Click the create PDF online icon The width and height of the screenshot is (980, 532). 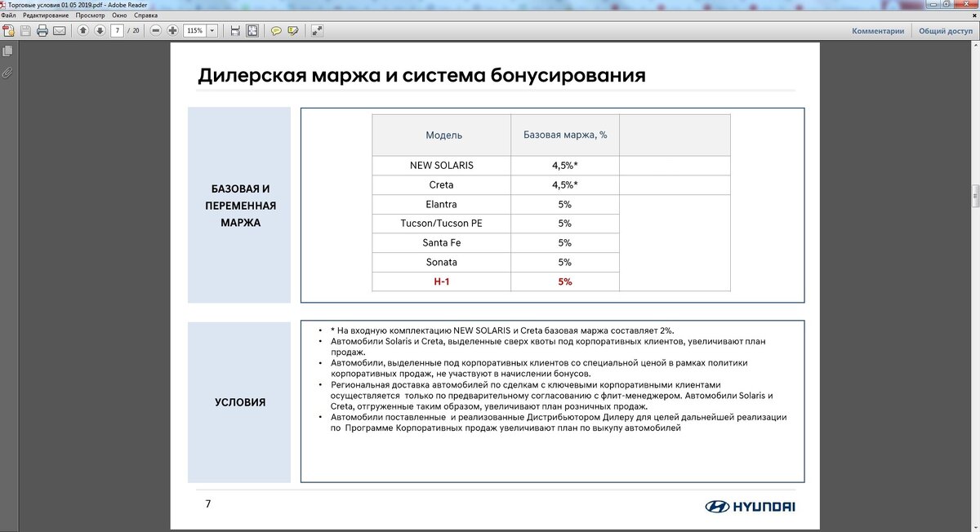coord(8,31)
